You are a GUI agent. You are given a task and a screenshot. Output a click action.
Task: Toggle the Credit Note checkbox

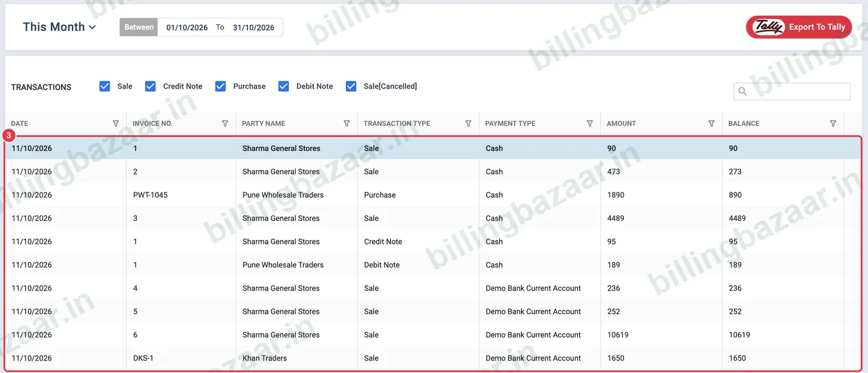pos(151,86)
